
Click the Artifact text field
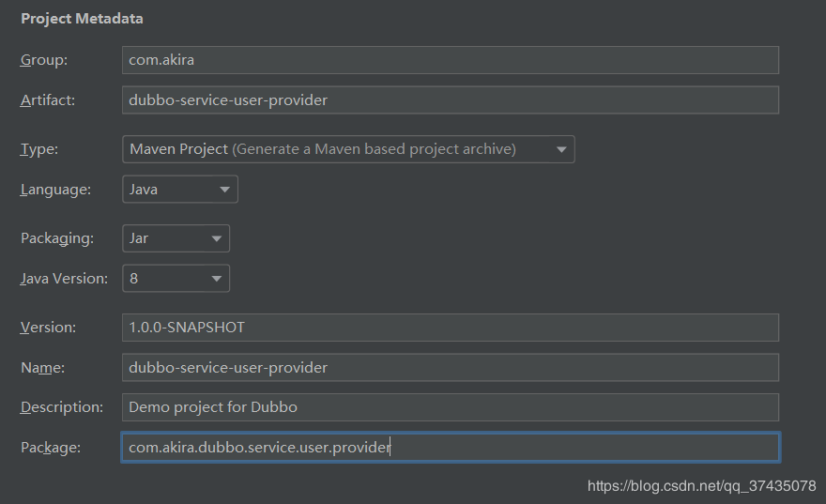[451, 100]
